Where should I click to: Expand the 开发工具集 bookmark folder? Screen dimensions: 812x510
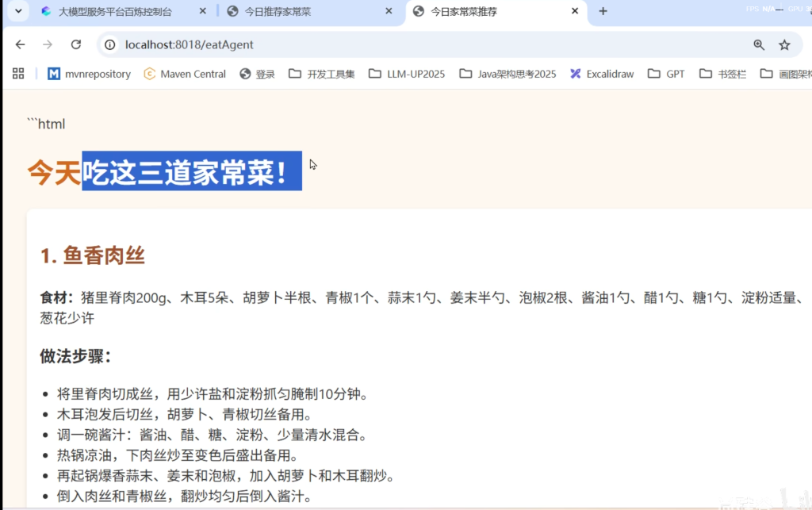[x=322, y=74]
